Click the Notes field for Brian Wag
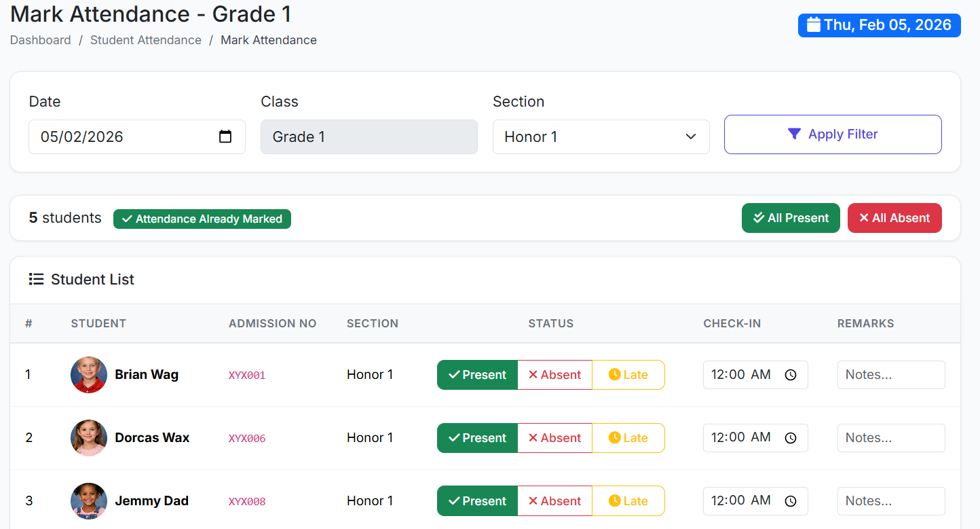This screenshot has height=529, width=980. [890, 375]
